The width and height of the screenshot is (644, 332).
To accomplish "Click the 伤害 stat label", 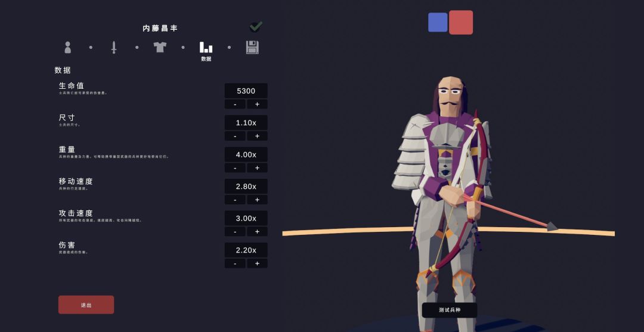I will click(67, 245).
